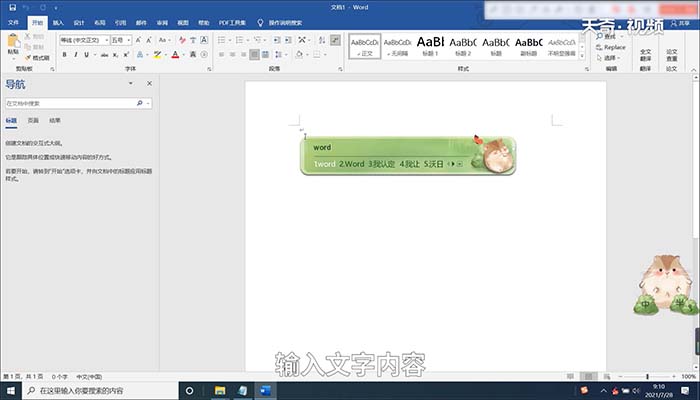
Task: Click the 全文翻译 translate button
Action: (x=646, y=55)
